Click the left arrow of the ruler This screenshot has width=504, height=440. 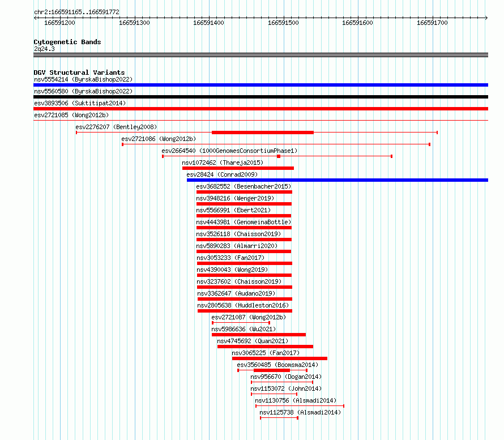point(35,18)
